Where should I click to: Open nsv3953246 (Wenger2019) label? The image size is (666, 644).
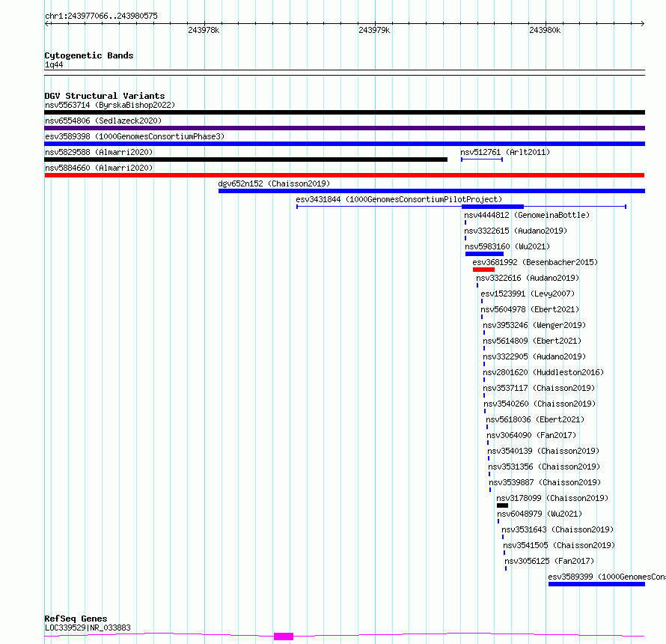(x=534, y=325)
